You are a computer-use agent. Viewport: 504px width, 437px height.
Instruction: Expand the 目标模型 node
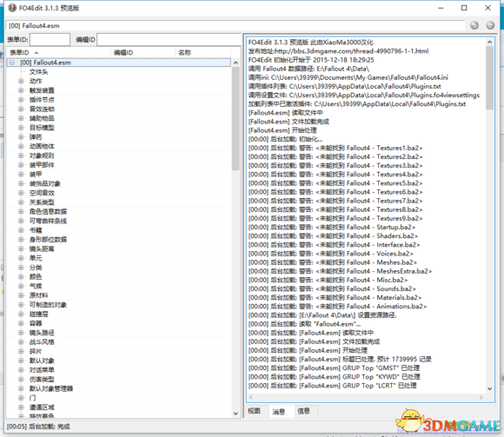(21, 128)
